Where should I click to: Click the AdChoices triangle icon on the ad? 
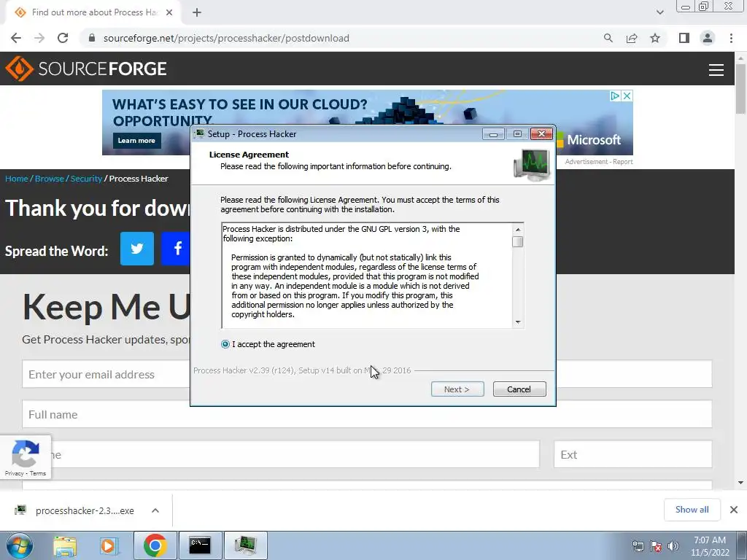(615, 96)
